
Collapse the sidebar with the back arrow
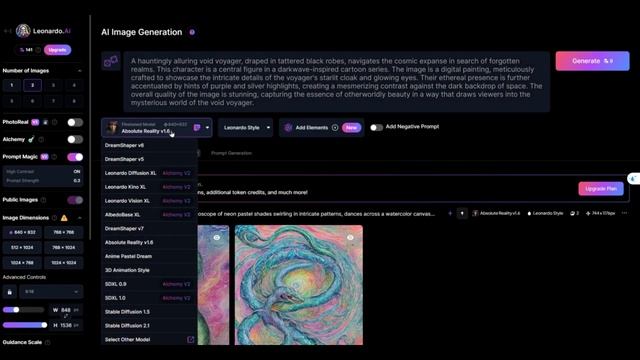[7, 31]
